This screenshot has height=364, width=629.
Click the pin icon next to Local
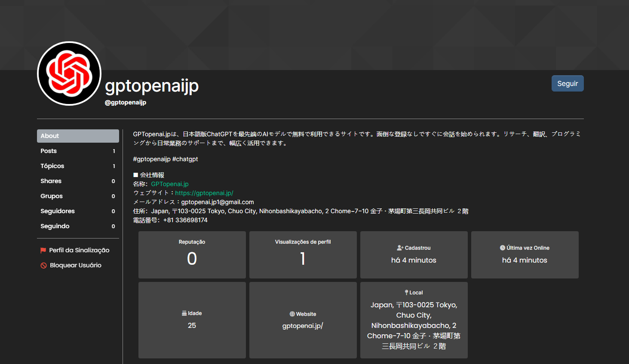tap(406, 293)
